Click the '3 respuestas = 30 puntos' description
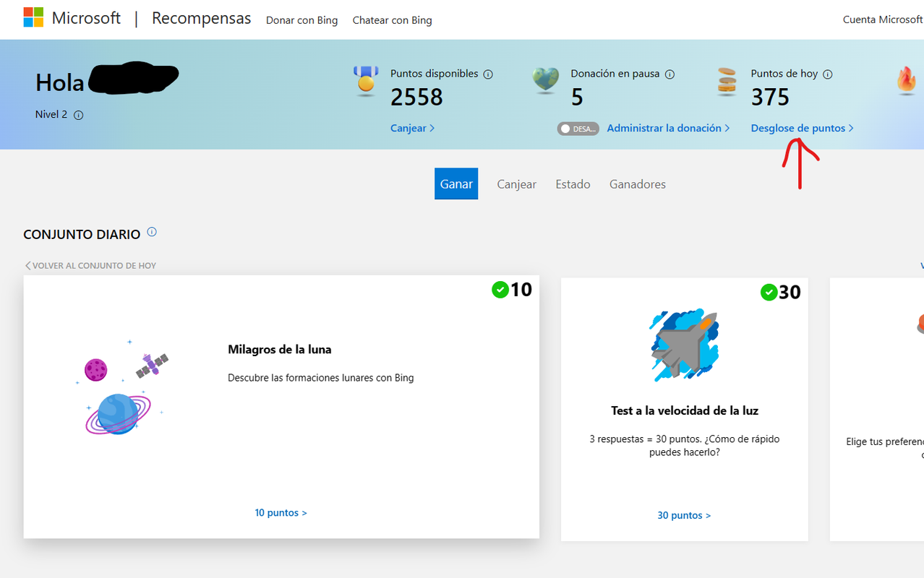Image resolution: width=924 pixels, height=578 pixels. coord(684,446)
